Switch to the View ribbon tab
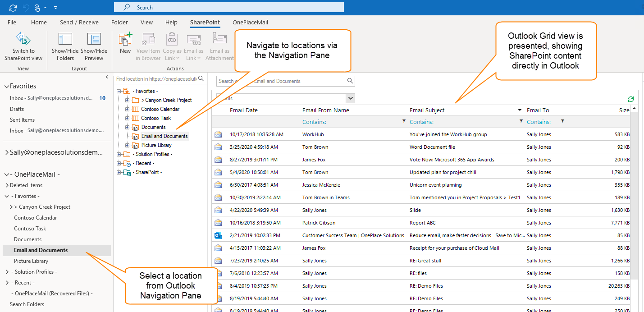Screen dimensions: 644x312 pyautogui.click(x=146, y=22)
